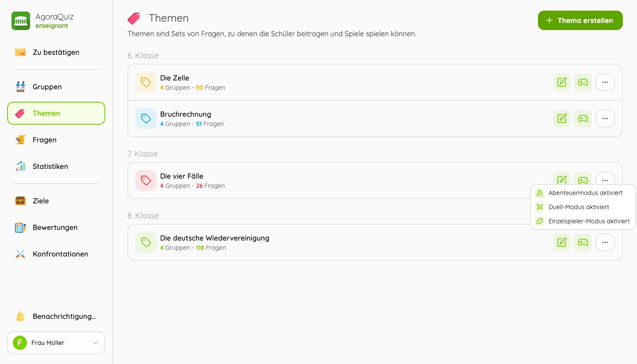Click the clipboard icon beside Bewertungen
Viewport: 637px width, 364px height.
(20, 227)
